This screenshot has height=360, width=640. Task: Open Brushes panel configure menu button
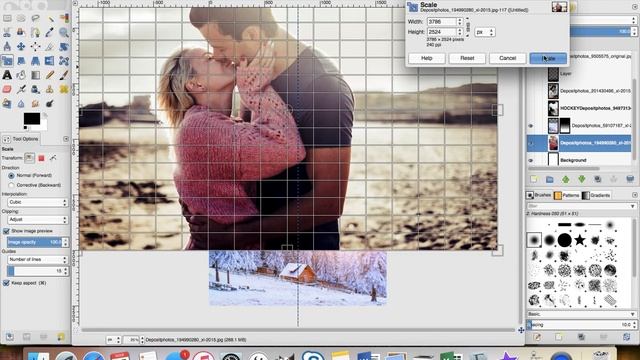(x=634, y=195)
